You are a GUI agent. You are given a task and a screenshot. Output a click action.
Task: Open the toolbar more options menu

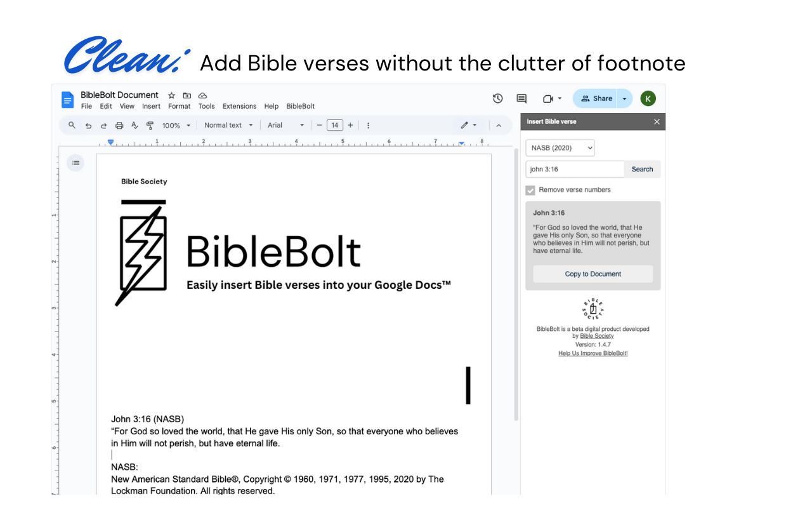pos(368,126)
